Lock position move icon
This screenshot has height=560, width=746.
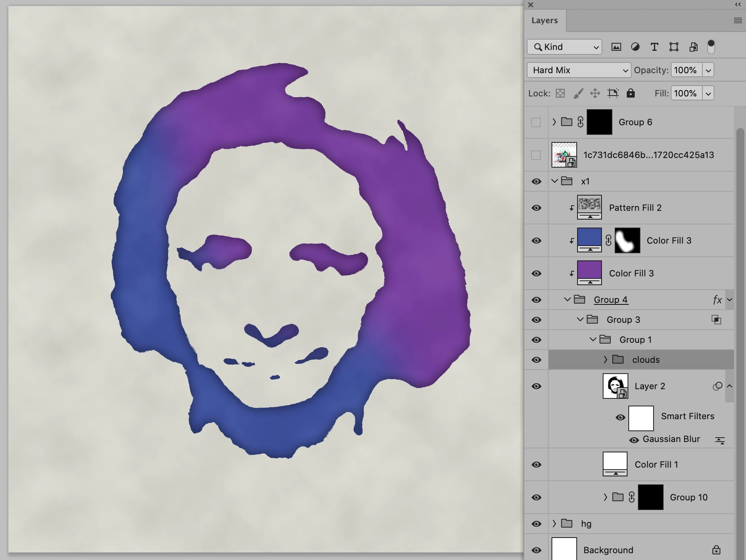click(x=595, y=94)
